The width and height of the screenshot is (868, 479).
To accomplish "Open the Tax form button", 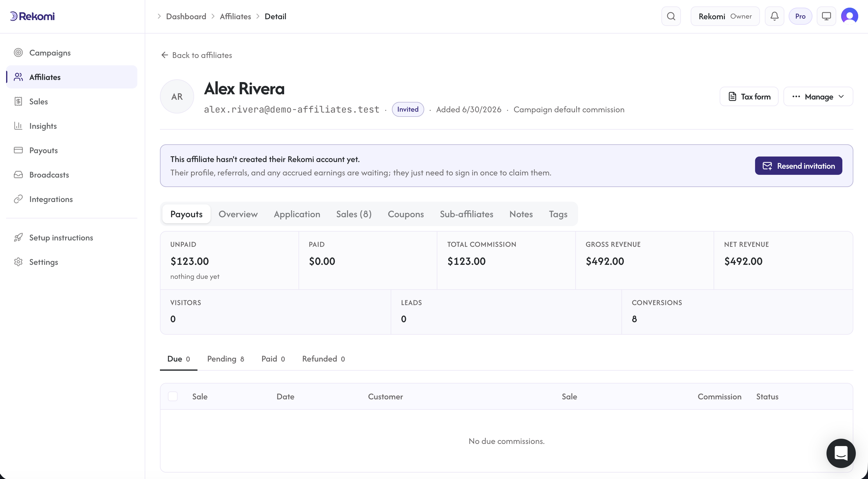I will pos(749,97).
